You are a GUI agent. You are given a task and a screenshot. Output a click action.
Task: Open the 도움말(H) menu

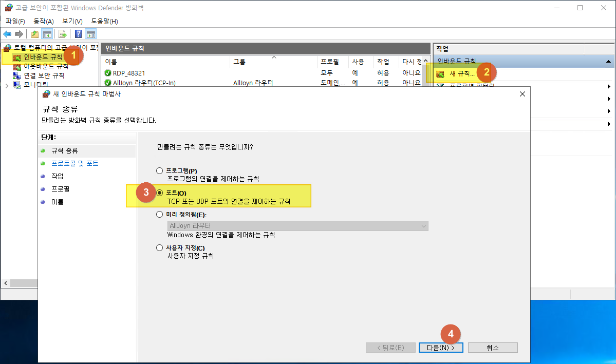104,21
